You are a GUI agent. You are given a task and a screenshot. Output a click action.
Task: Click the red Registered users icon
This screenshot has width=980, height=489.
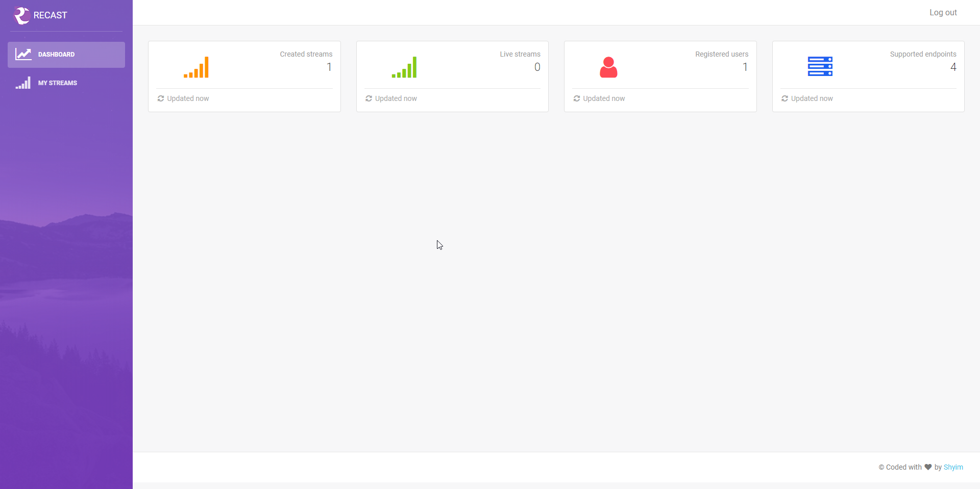pyautogui.click(x=608, y=67)
